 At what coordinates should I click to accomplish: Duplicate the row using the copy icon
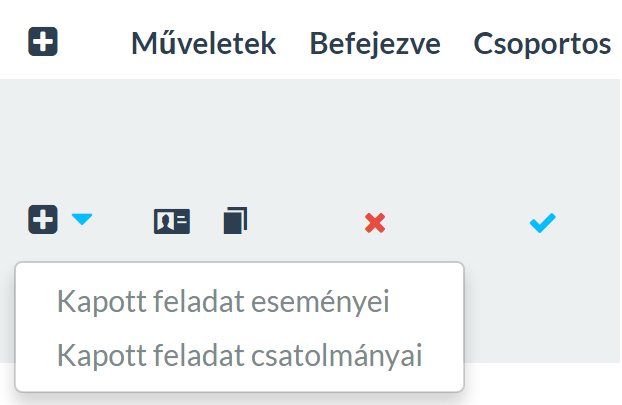tap(235, 220)
